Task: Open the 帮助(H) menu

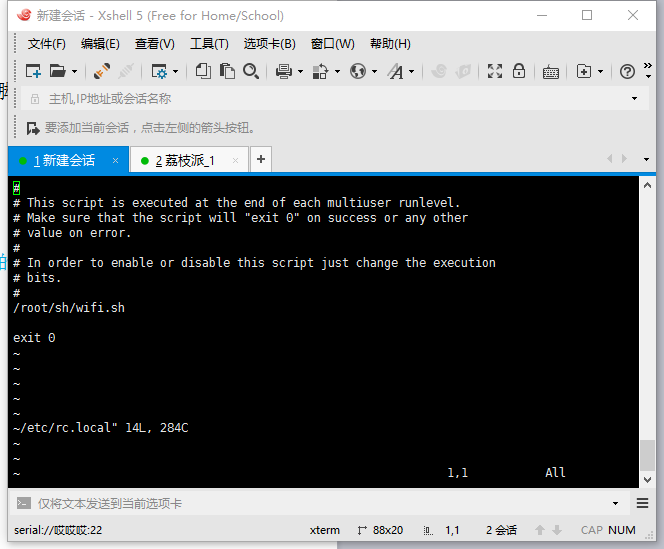Action: tap(390, 44)
